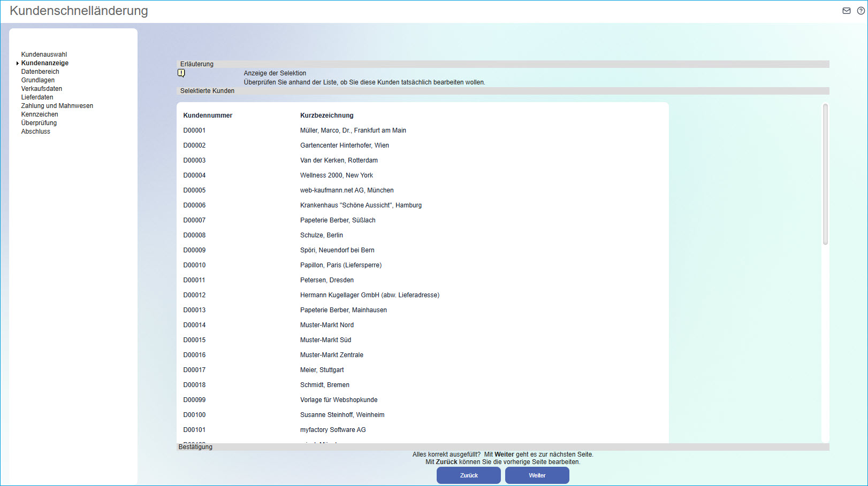Open Lieferdaten step
Viewport: 868px width, 486px height.
click(37, 97)
